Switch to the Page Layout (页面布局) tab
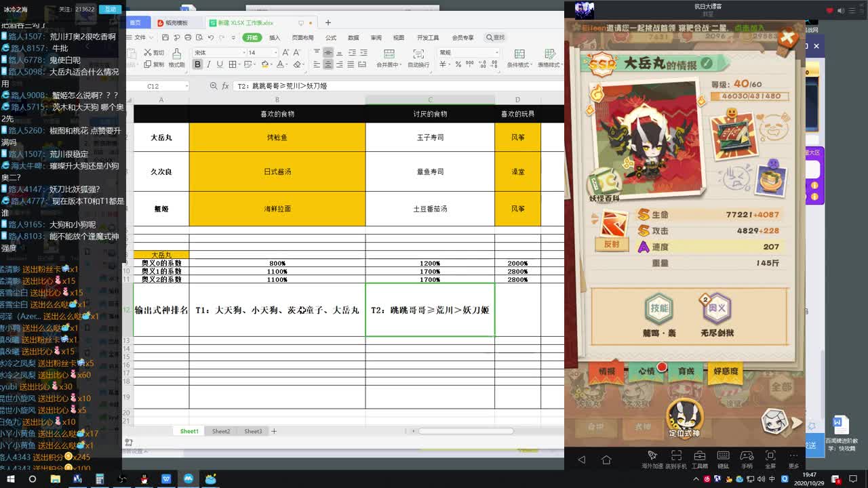 [x=302, y=37]
